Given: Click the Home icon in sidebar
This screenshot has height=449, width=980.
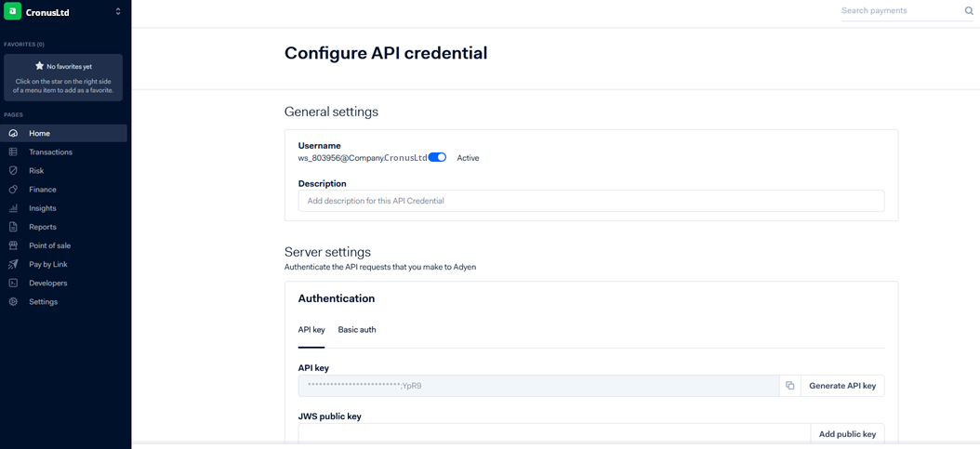Looking at the screenshot, I should coord(13,134).
